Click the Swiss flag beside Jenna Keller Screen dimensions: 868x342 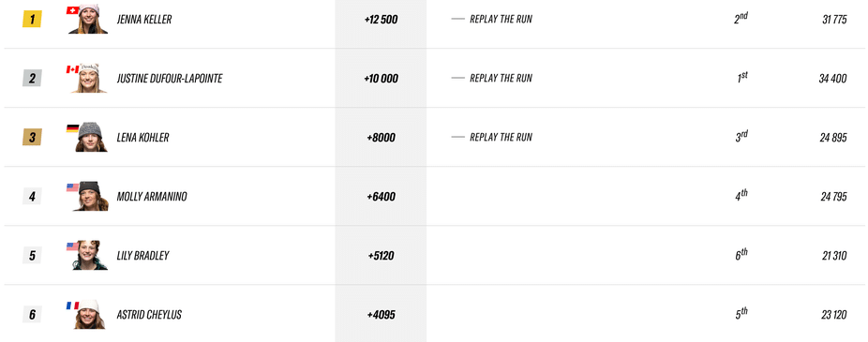click(x=72, y=10)
